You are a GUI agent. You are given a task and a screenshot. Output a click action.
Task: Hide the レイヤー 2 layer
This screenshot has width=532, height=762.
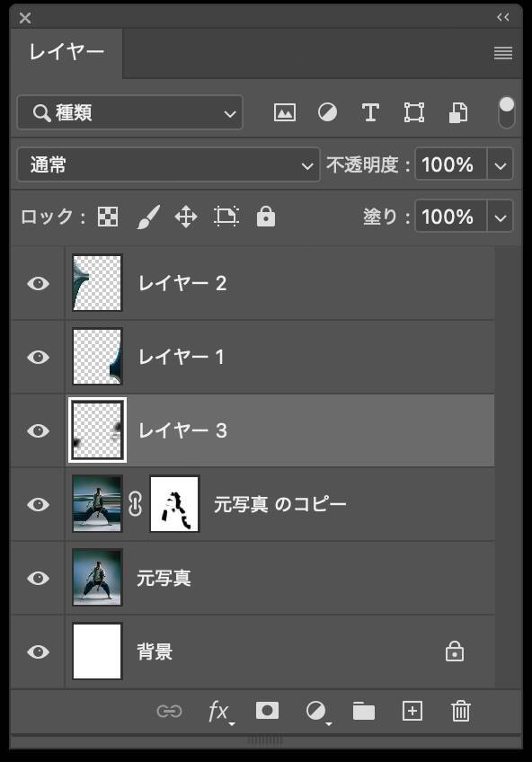point(37,282)
